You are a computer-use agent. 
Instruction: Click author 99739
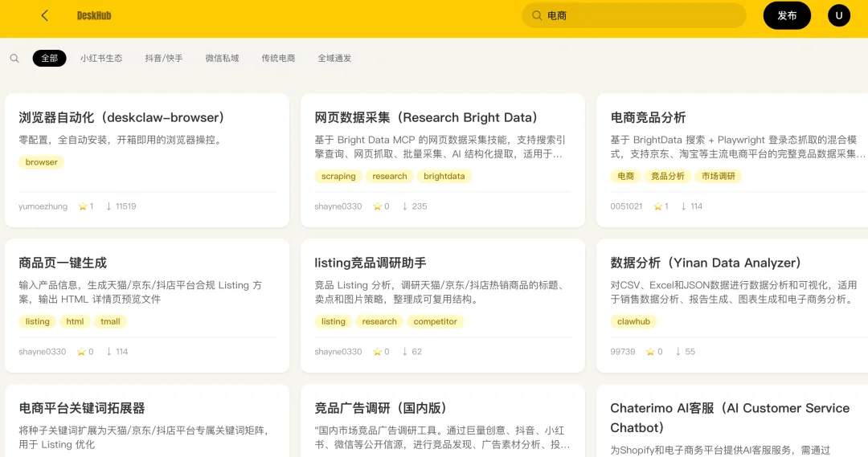point(623,352)
